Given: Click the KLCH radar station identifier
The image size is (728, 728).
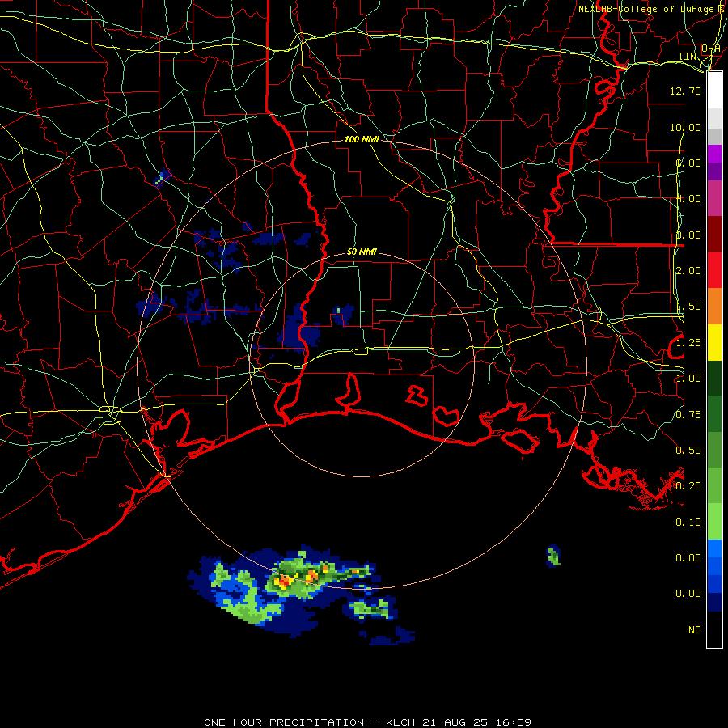Looking at the screenshot, I should click(400, 722).
